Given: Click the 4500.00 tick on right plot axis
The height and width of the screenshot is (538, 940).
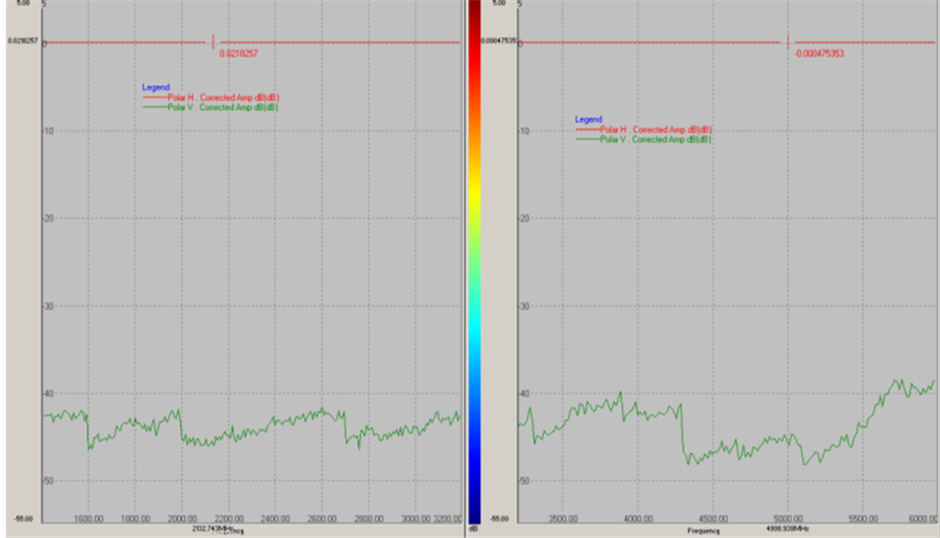Looking at the screenshot, I should (713, 520).
